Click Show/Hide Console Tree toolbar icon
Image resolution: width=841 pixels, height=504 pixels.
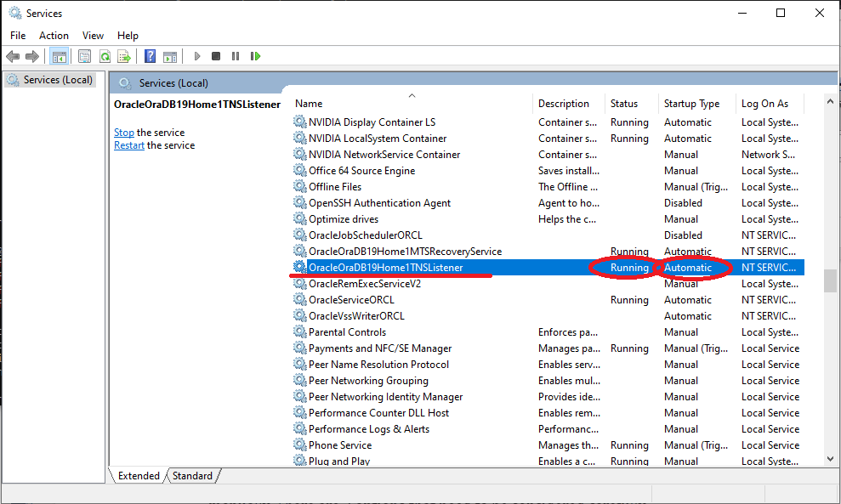(x=59, y=57)
